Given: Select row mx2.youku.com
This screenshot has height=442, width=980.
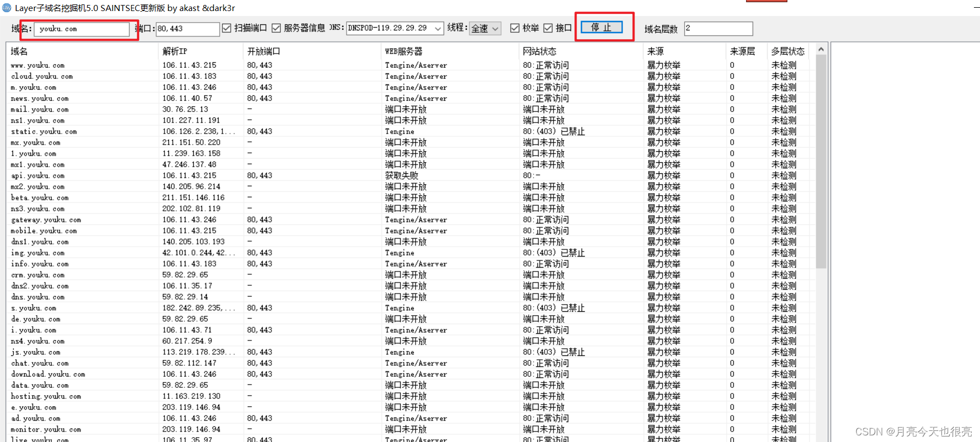Looking at the screenshot, I should [411, 187].
